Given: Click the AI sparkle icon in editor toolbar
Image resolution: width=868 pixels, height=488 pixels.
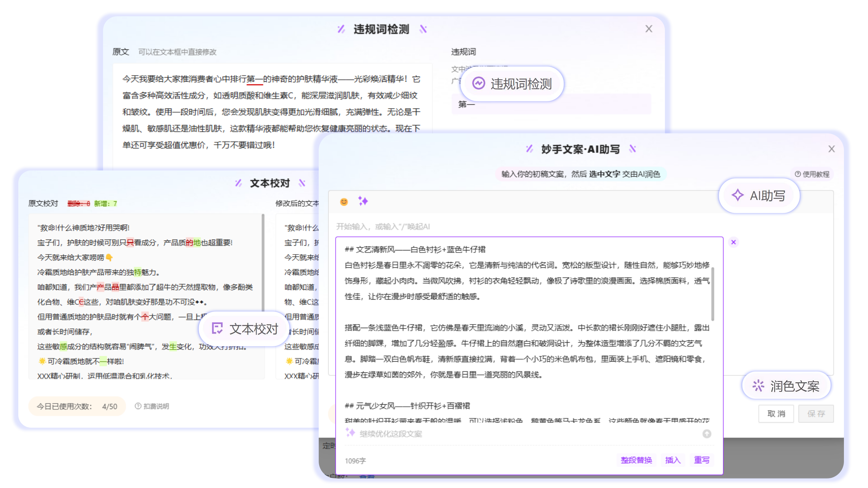Looking at the screenshot, I should (x=363, y=201).
